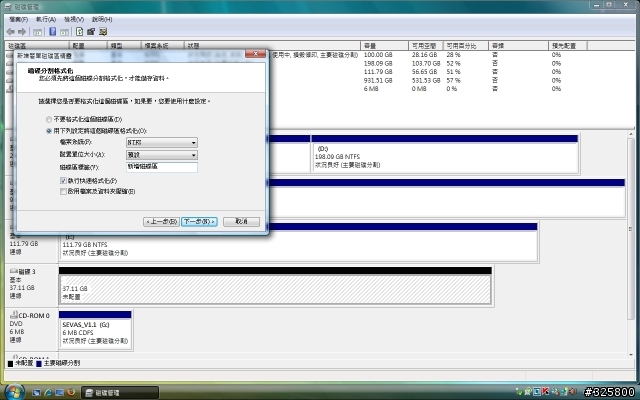Open the 檢視(V) menu
The width and height of the screenshot is (640, 400).
point(74,19)
